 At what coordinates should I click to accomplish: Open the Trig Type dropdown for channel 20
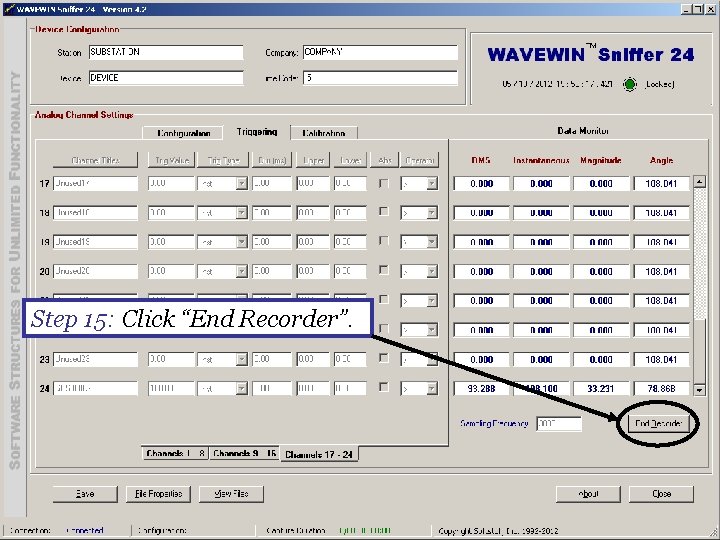[x=242, y=271]
